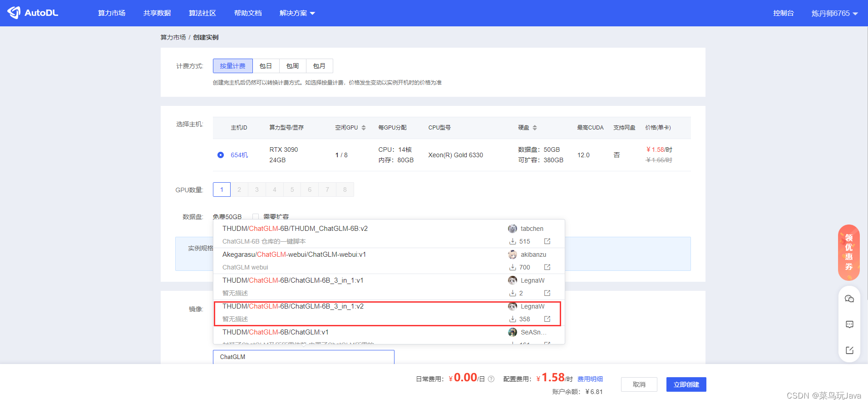Screen dimensions: 868x404
Task: Open 共享数据 nav menu
Action: pyautogui.click(x=157, y=13)
